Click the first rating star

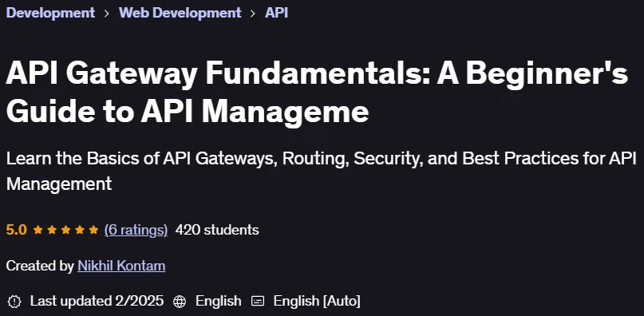tap(38, 230)
